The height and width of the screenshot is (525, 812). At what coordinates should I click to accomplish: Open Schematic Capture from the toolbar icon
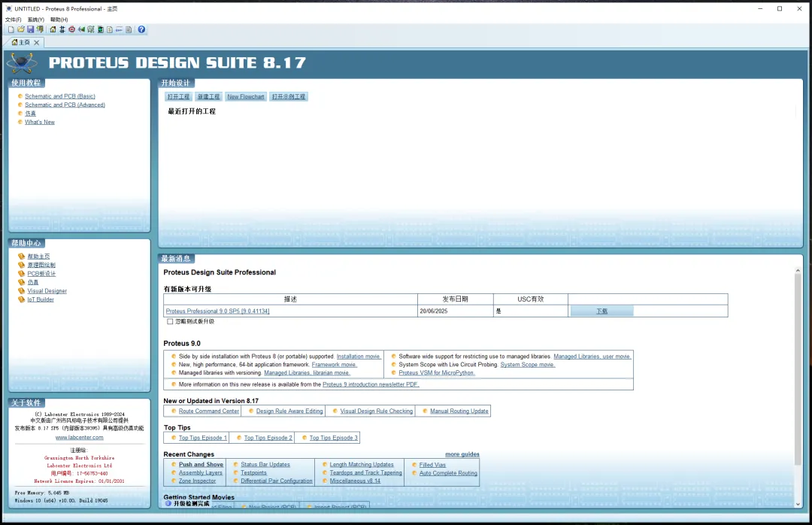click(x=62, y=29)
